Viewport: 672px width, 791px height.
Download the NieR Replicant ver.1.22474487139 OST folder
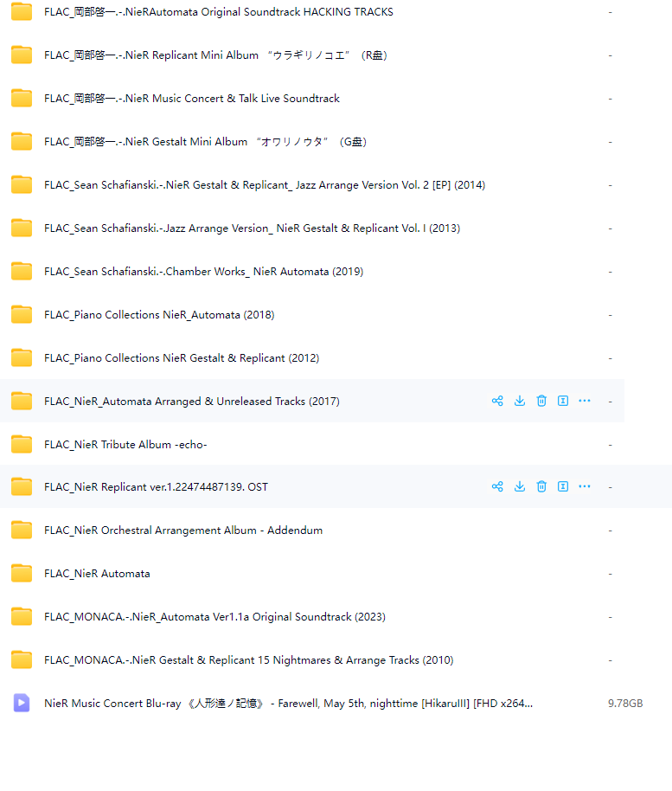pyautogui.click(x=519, y=487)
